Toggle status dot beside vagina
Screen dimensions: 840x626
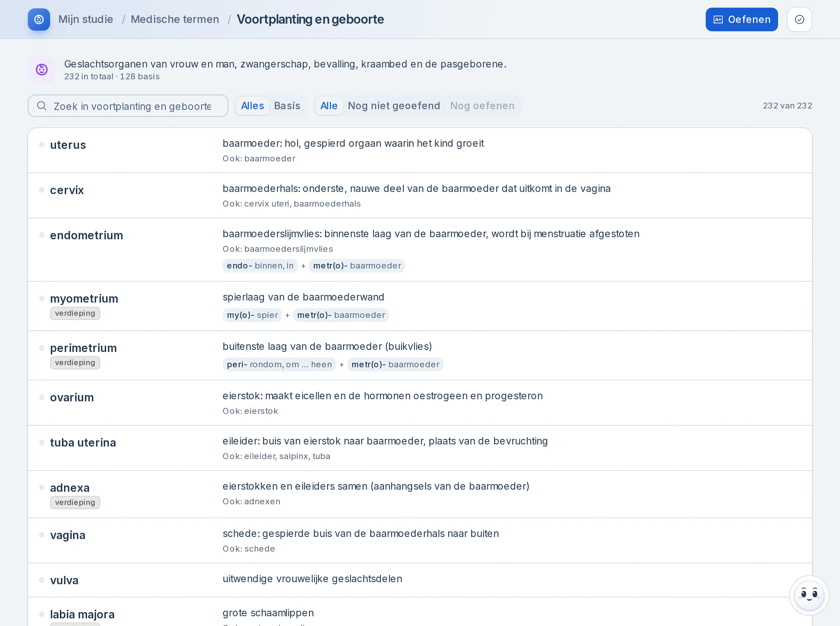coord(42,535)
